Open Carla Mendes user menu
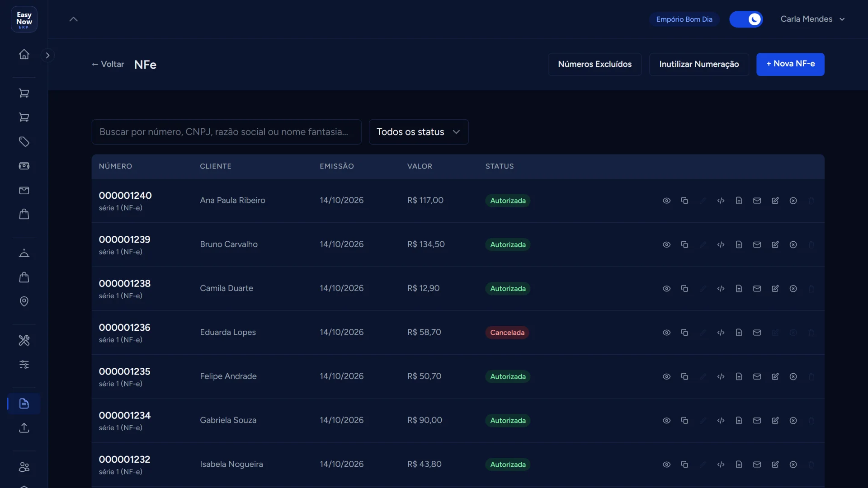Screen dimensions: 868x488 click(x=812, y=19)
